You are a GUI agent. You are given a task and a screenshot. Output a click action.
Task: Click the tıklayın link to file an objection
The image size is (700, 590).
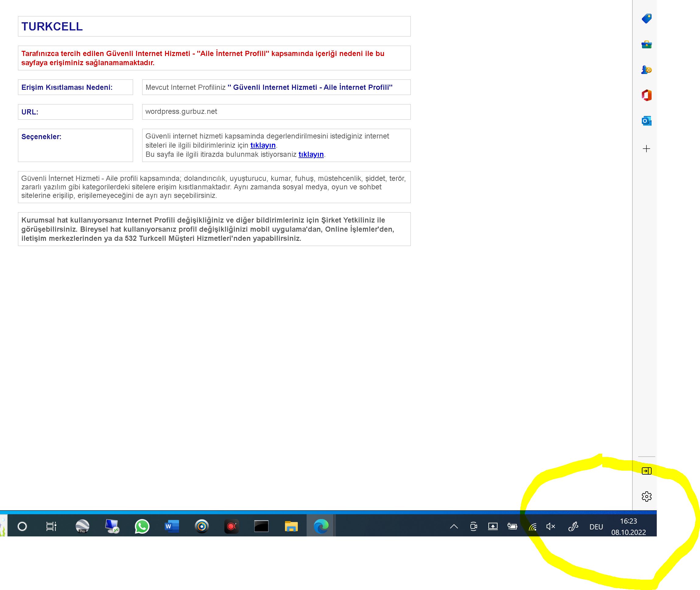[311, 154]
